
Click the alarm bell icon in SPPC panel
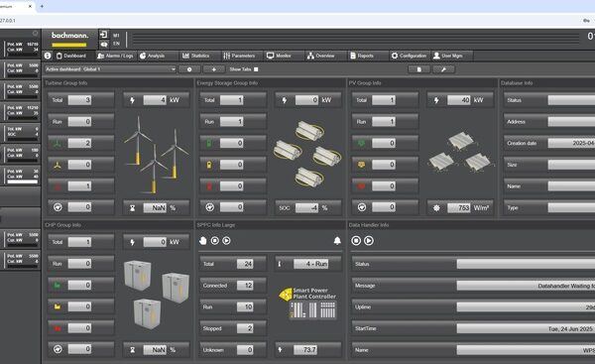click(x=337, y=241)
